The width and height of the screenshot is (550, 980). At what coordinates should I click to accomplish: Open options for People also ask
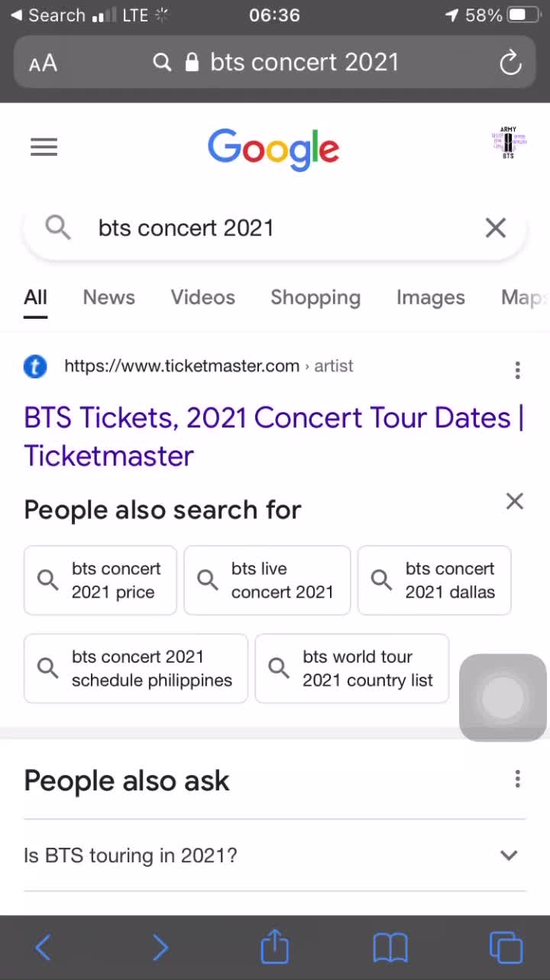pyautogui.click(x=517, y=779)
